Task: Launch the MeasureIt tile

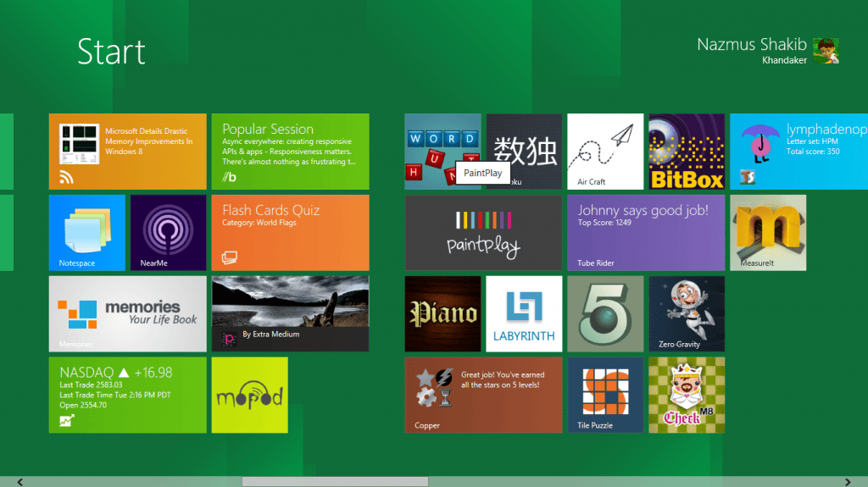Action: click(768, 232)
